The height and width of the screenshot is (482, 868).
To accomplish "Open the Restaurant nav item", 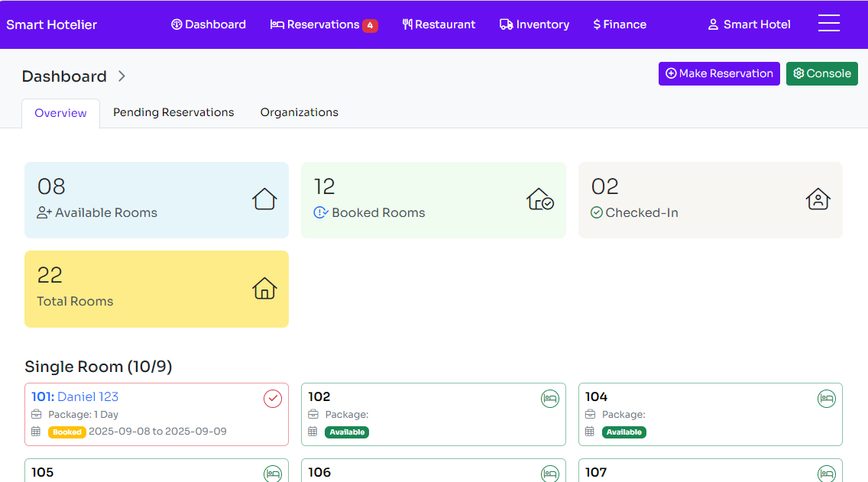I will 439,24.
